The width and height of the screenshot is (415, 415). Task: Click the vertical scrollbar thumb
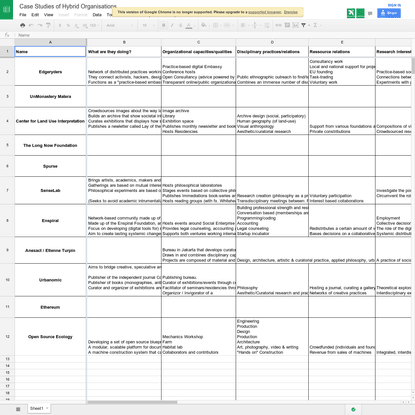(x=413, y=65)
